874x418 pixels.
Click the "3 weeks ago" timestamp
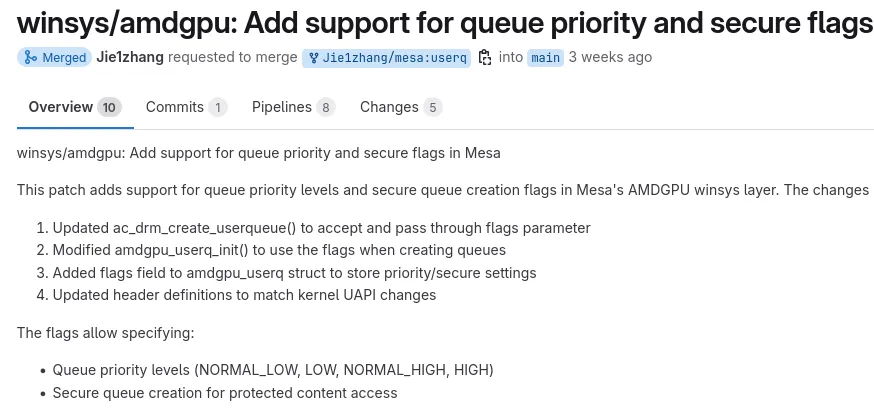[610, 57]
